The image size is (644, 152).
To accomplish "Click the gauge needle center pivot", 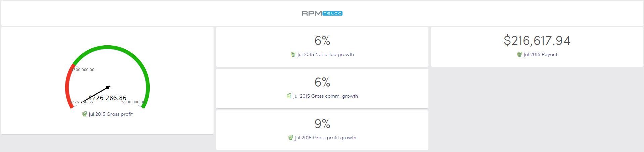I will 107,88.
